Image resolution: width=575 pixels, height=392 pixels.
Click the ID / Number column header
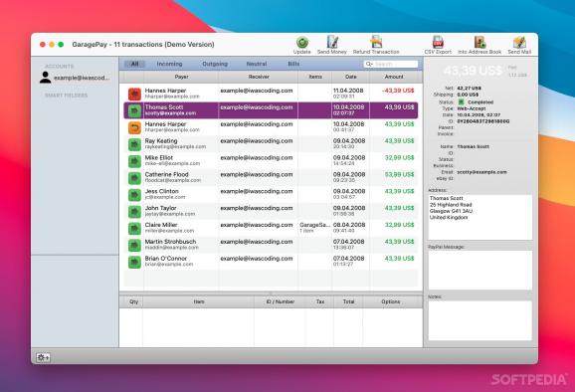point(281,301)
